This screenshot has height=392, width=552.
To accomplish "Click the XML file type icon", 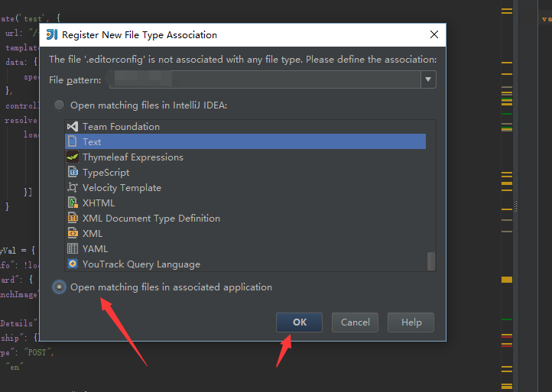I will coord(73,233).
